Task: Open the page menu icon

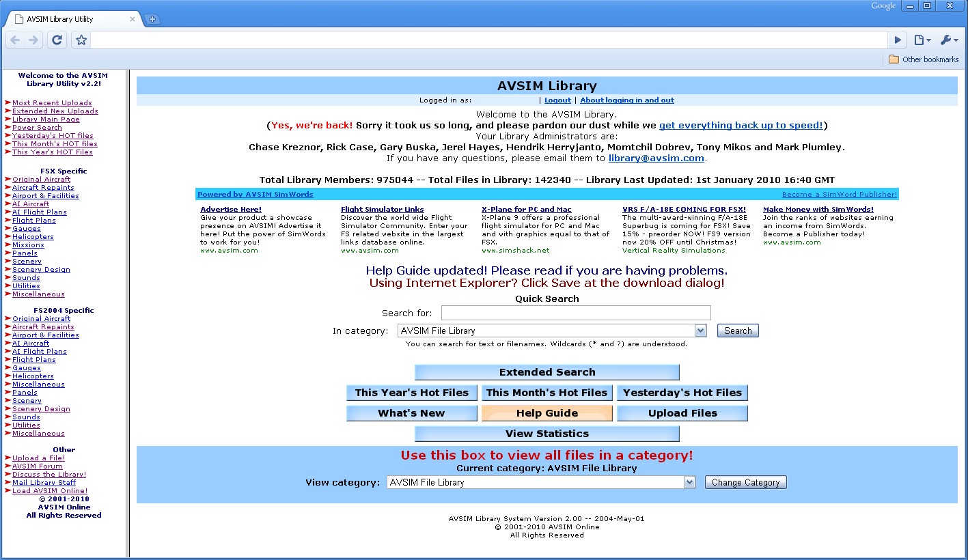Action: click(x=922, y=40)
